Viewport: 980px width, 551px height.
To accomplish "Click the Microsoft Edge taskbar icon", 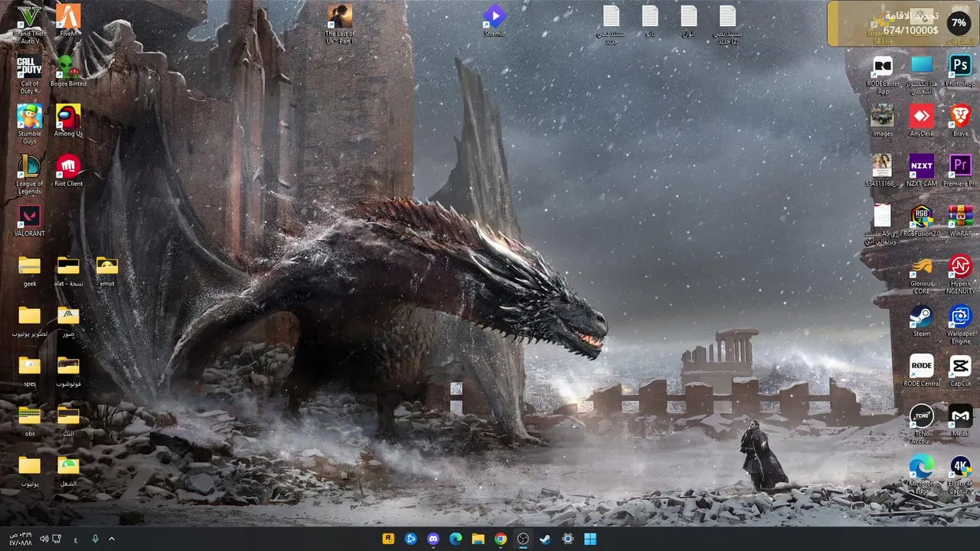I will pyautogui.click(x=456, y=539).
